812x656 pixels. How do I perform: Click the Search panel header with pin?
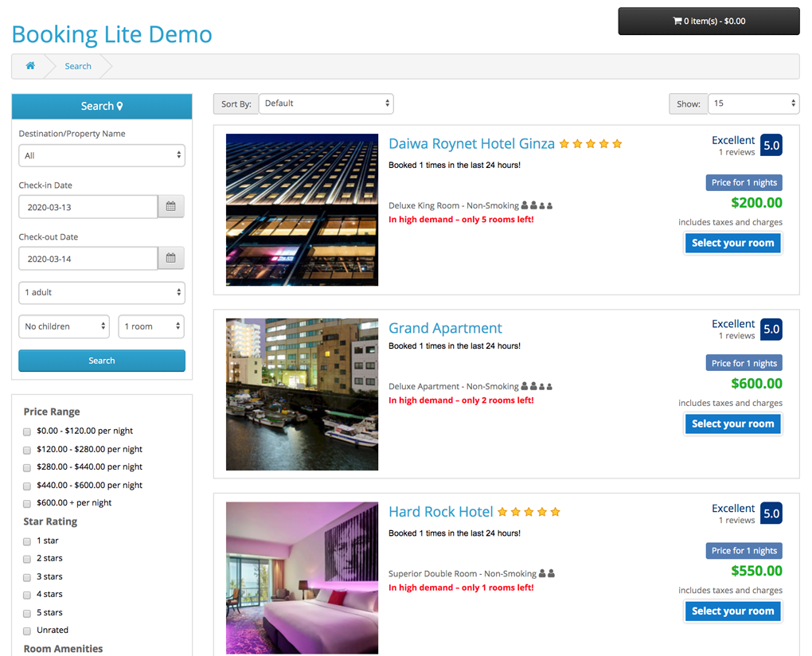pos(102,106)
